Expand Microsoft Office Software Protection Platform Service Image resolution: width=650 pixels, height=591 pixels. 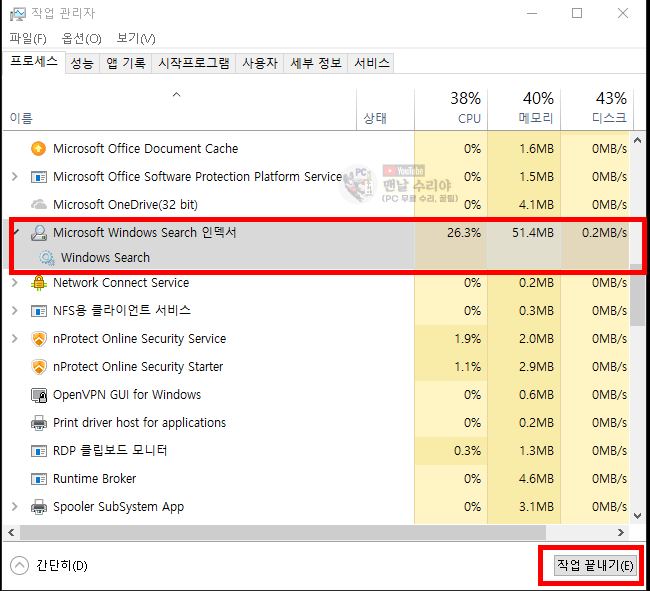pyautogui.click(x=15, y=177)
